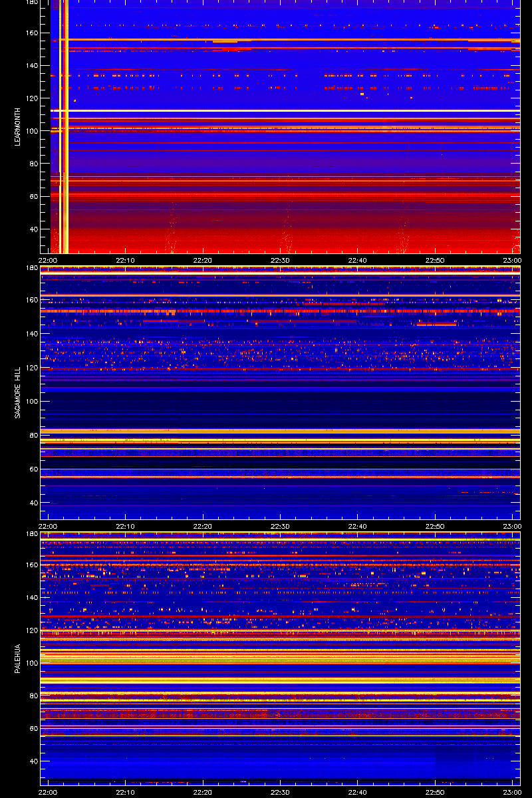Click the SAGAMORE HILL station axis label

[x=19, y=393]
